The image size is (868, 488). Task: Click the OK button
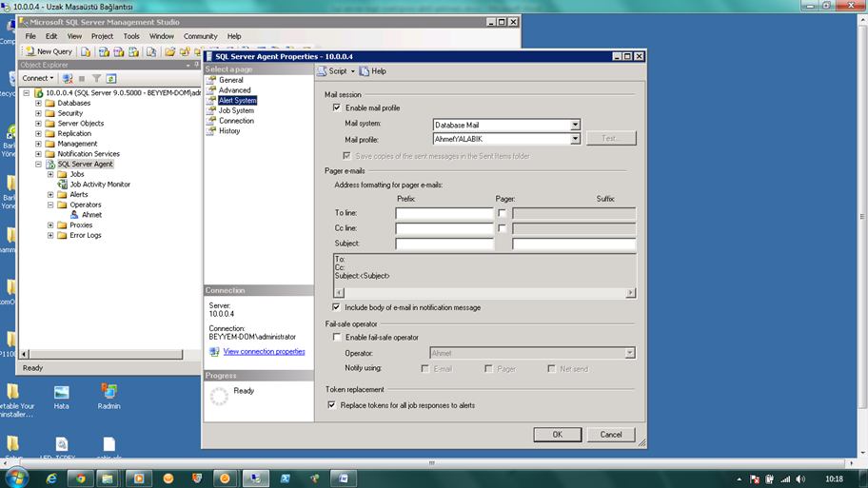click(558, 435)
